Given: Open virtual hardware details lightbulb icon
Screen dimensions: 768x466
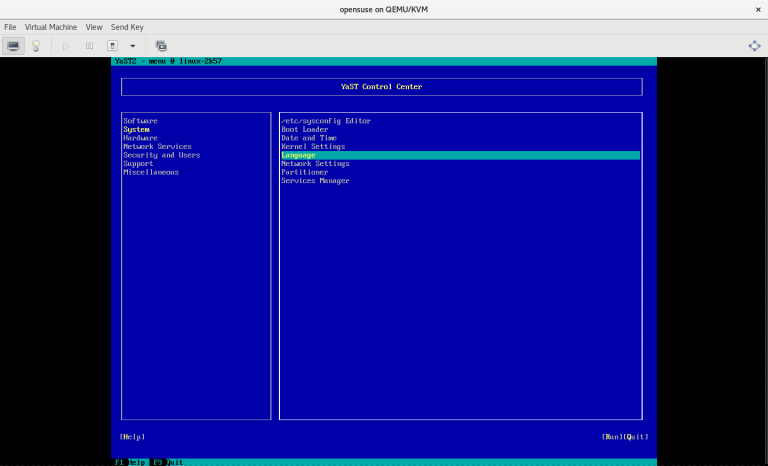Looking at the screenshot, I should pos(36,46).
